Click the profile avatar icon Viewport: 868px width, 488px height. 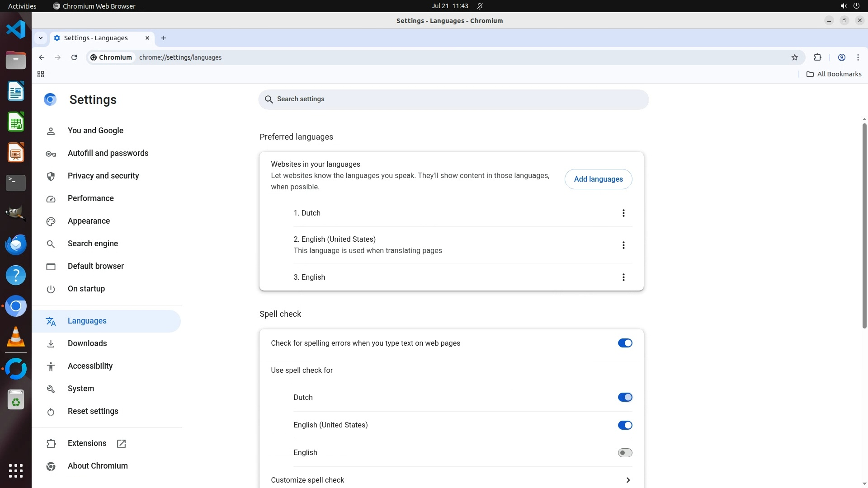point(841,57)
